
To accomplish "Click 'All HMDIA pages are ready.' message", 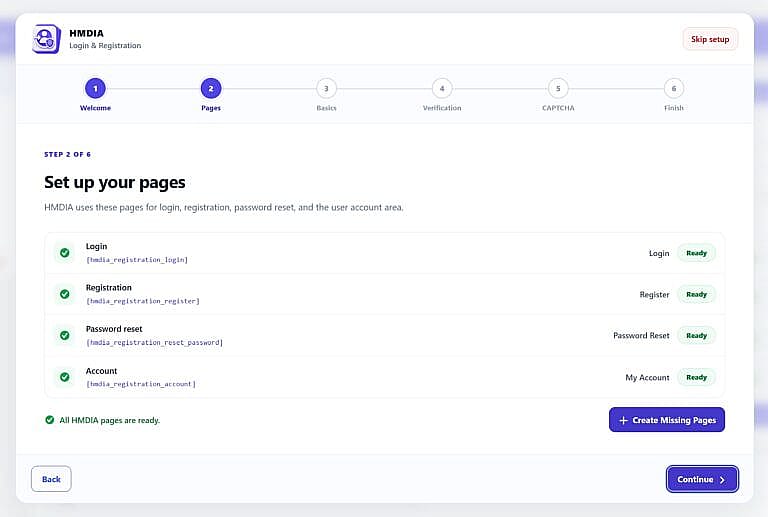I will 110,420.
